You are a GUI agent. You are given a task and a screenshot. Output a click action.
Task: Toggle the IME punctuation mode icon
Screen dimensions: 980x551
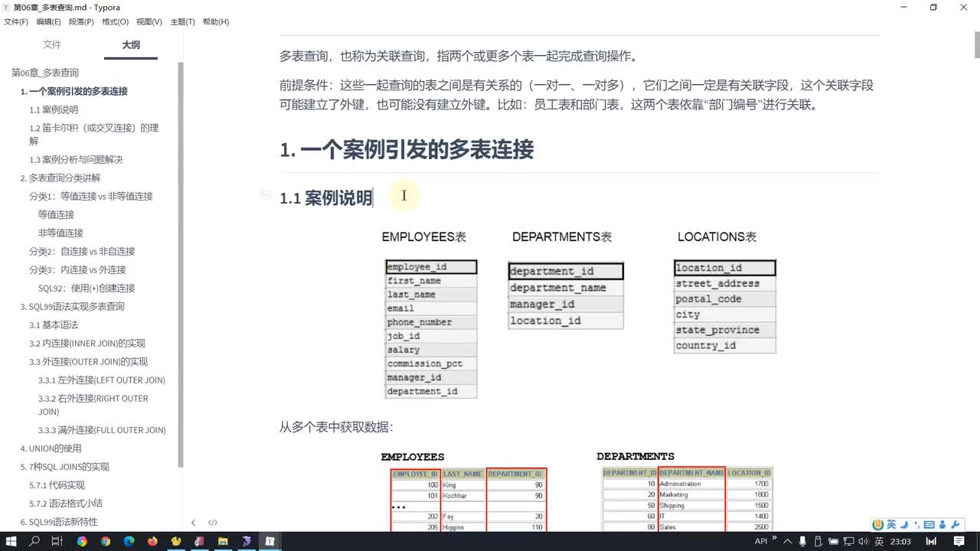coord(916,525)
